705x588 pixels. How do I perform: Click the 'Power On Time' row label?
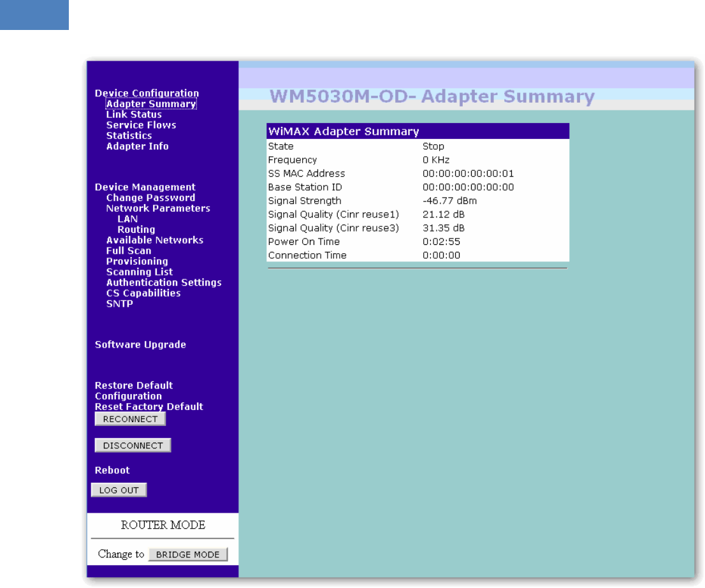(x=303, y=242)
